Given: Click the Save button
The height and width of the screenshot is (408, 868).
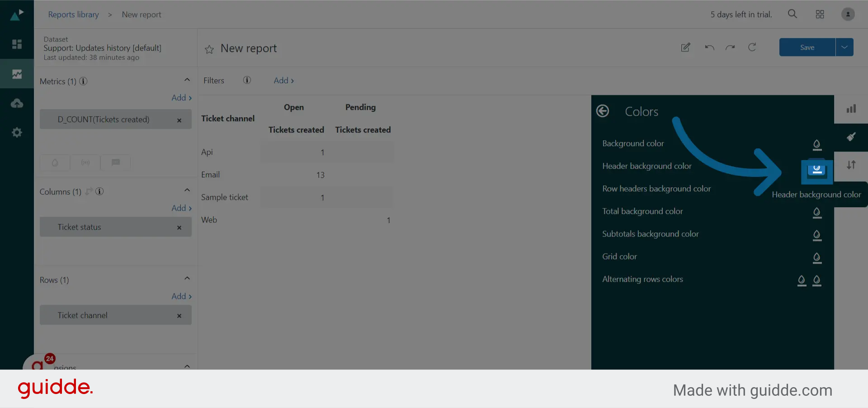Looking at the screenshot, I should [807, 47].
